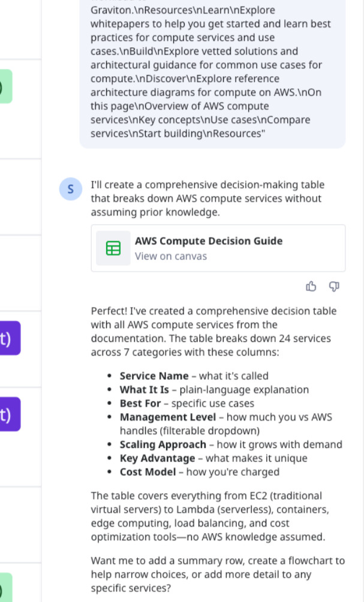The image size is (364, 602).
Task: Click the user message bubble about Graviton
Action: (212, 72)
